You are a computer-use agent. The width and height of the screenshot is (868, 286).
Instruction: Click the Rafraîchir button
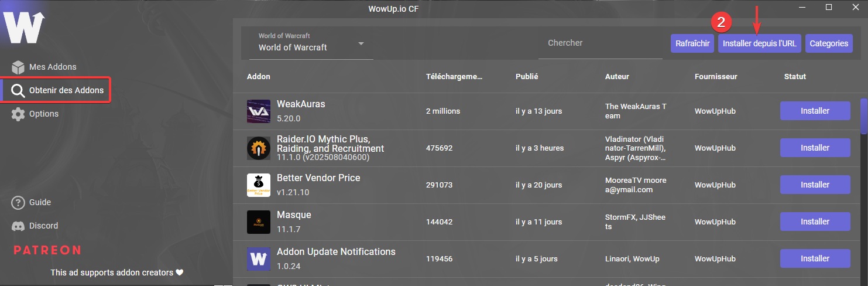692,43
